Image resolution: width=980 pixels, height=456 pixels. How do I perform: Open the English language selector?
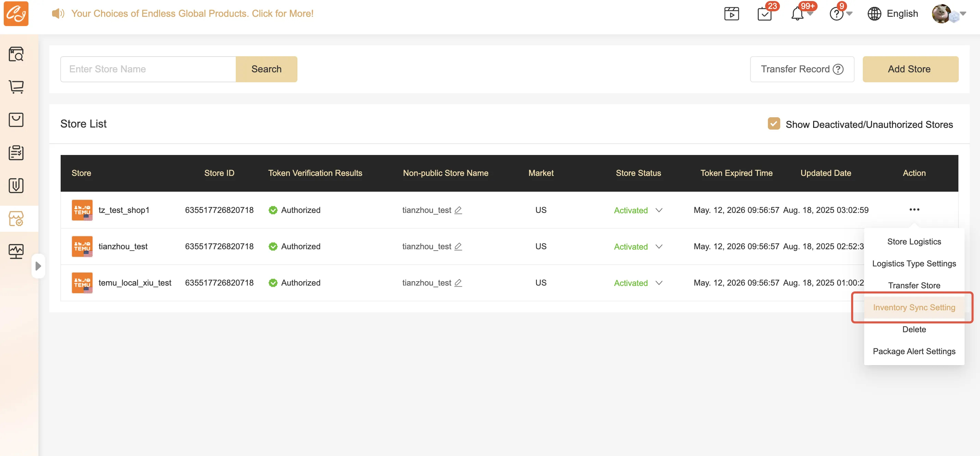point(893,14)
